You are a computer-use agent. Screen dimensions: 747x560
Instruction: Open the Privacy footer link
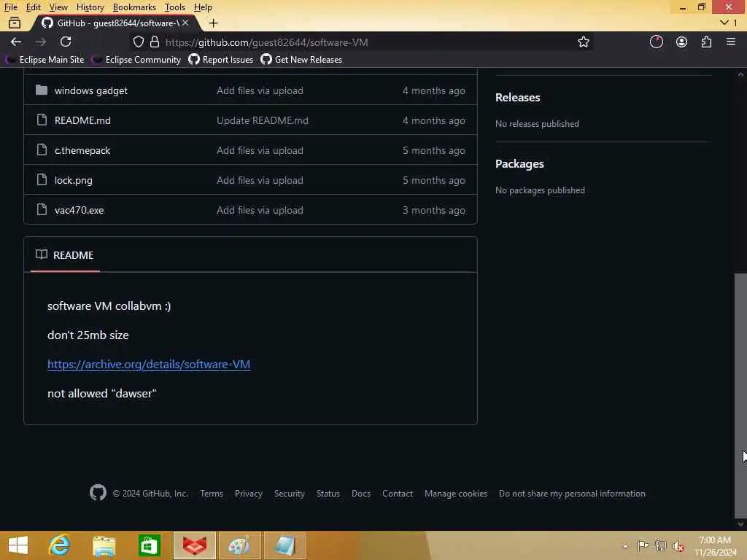coord(249,494)
